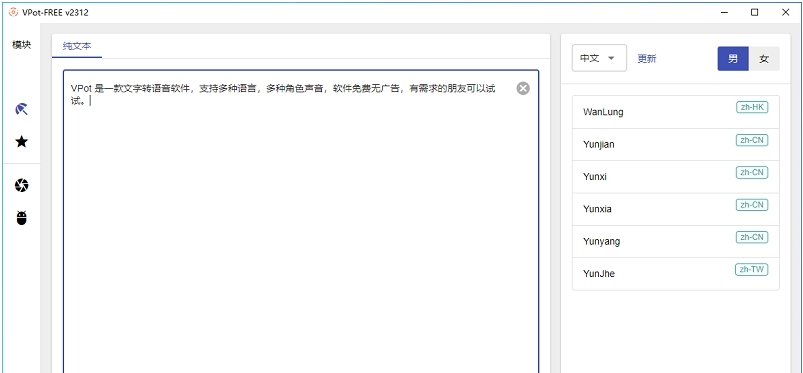Open the camera shutter icon in sidebar

click(21, 185)
